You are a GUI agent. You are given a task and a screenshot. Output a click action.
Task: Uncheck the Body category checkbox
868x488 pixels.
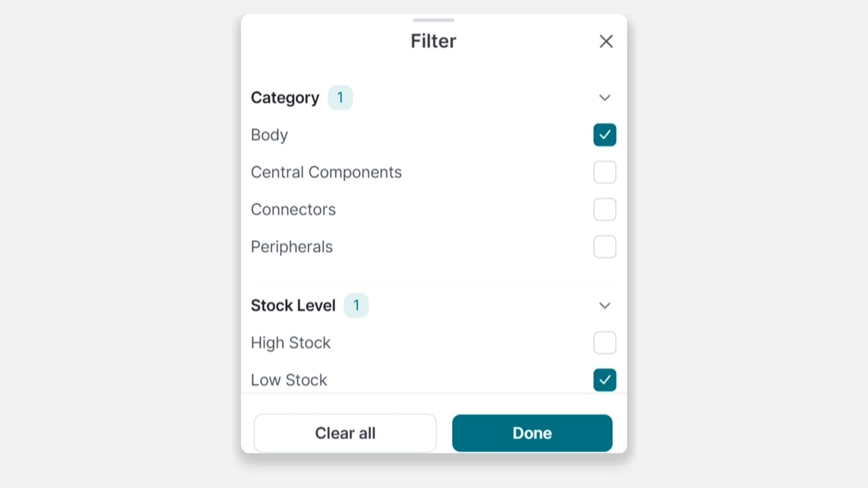pyautogui.click(x=604, y=135)
